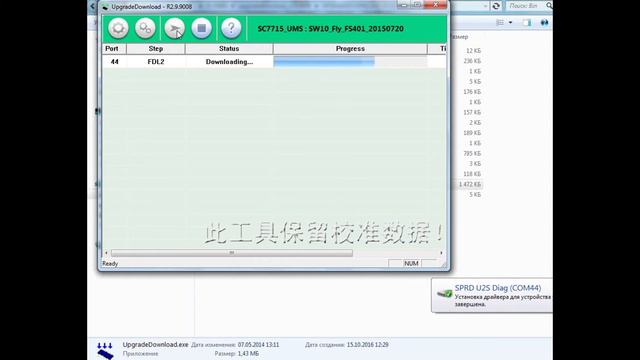Click Ready text in status bar
The height and width of the screenshot is (360, 640).
point(110,264)
